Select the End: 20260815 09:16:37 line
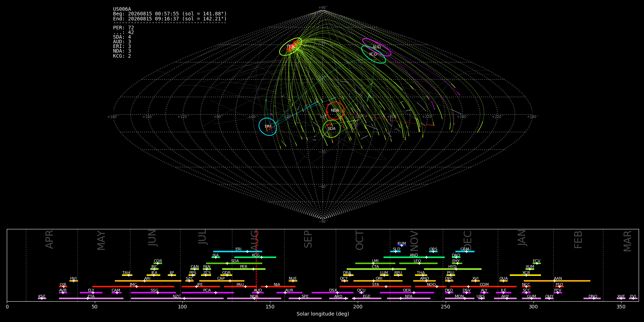Viewport: 644px width, 322px height. (x=170, y=19)
